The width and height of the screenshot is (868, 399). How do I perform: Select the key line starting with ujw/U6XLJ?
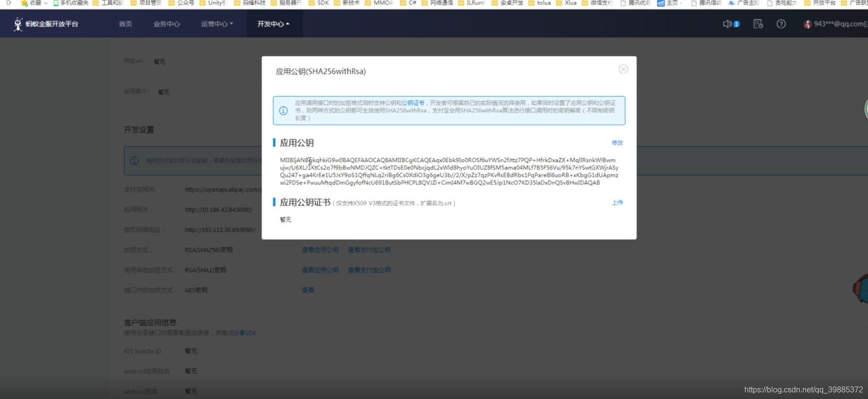click(x=449, y=167)
